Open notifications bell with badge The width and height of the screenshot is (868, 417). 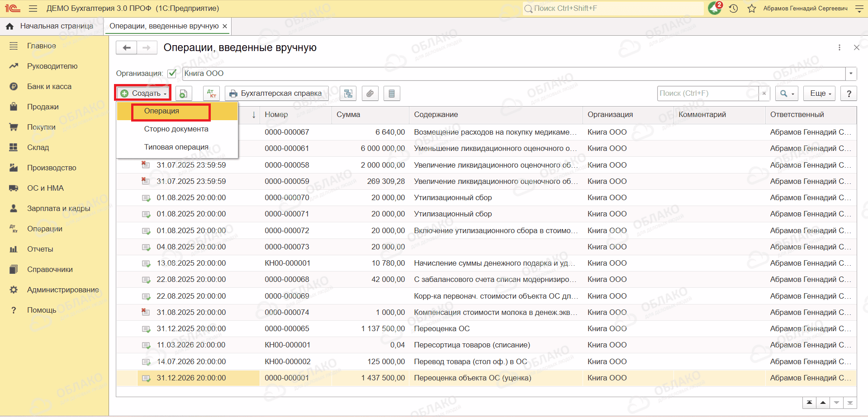coord(715,8)
